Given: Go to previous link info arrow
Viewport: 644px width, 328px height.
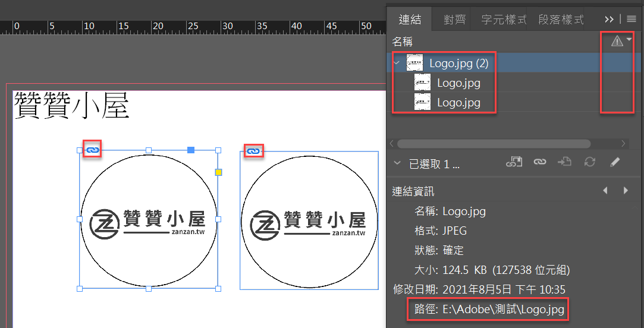Looking at the screenshot, I should [x=605, y=191].
